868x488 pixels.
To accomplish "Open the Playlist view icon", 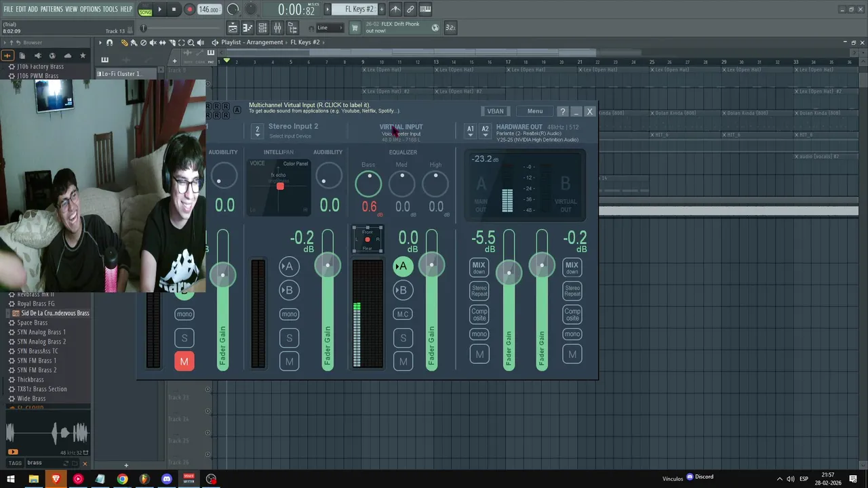I will pos(233,28).
